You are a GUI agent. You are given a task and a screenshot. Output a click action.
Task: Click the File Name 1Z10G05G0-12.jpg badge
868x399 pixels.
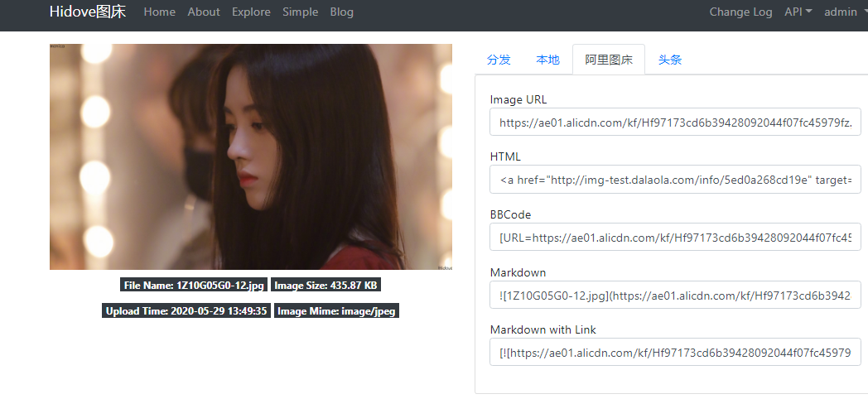coord(194,285)
